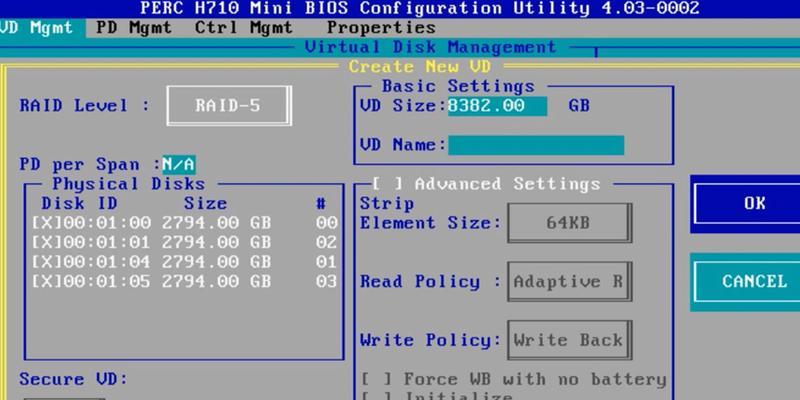The image size is (800, 400).
Task: Click the Size column header in Physical Disks
Action: (x=205, y=204)
